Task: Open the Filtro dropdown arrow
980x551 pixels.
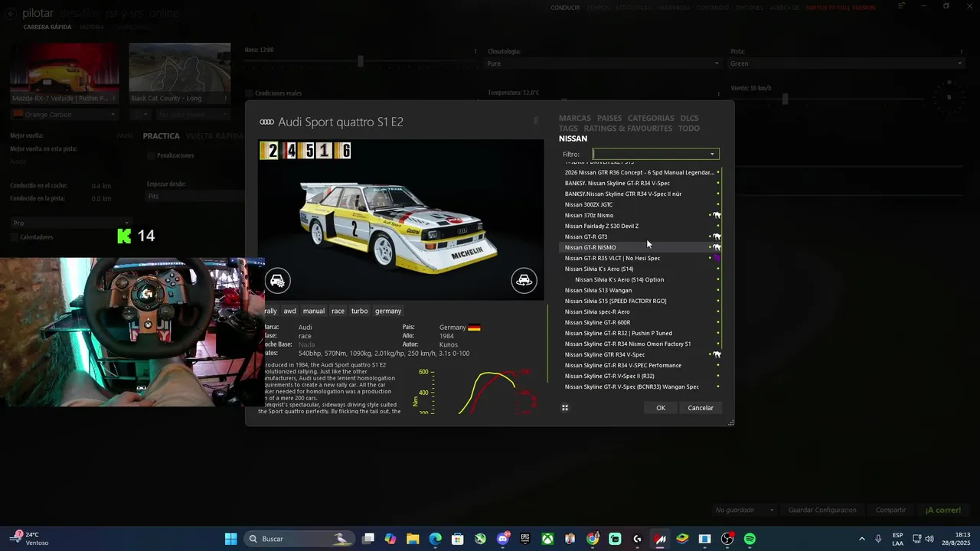Action: pyautogui.click(x=712, y=154)
